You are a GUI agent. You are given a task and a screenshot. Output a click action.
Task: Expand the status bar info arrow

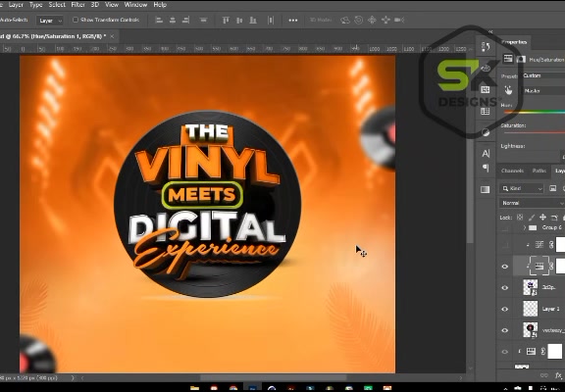point(73,377)
